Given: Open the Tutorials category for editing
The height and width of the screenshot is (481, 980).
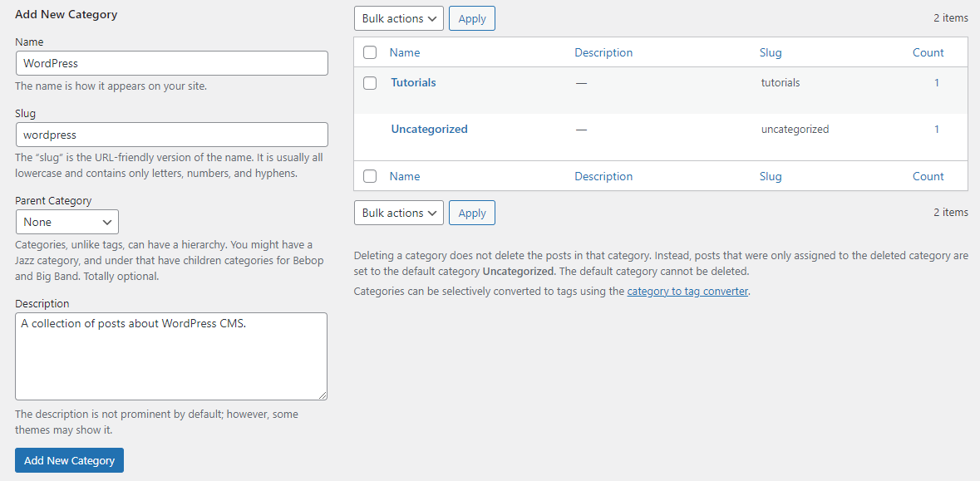Looking at the screenshot, I should coord(413,82).
